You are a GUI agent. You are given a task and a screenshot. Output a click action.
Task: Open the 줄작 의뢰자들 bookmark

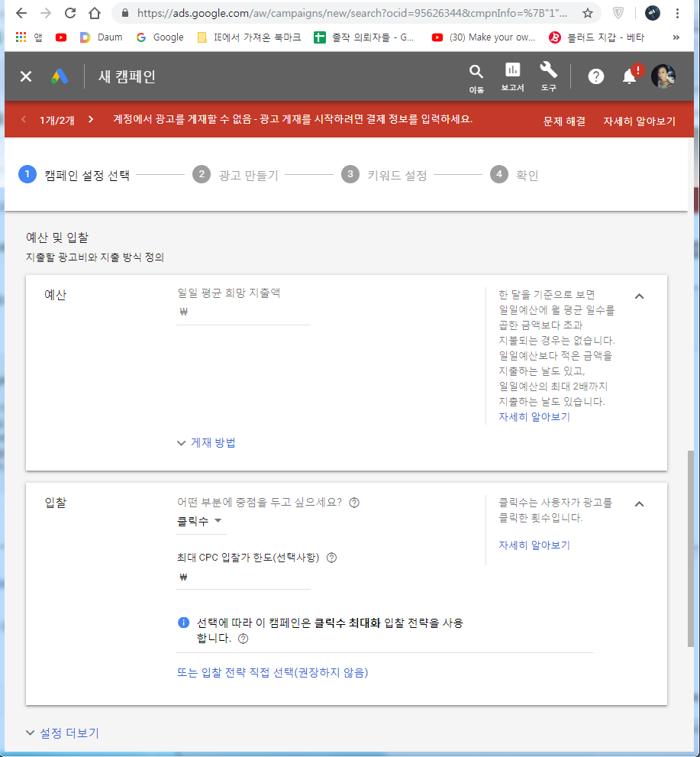click(x=364, y=37)
